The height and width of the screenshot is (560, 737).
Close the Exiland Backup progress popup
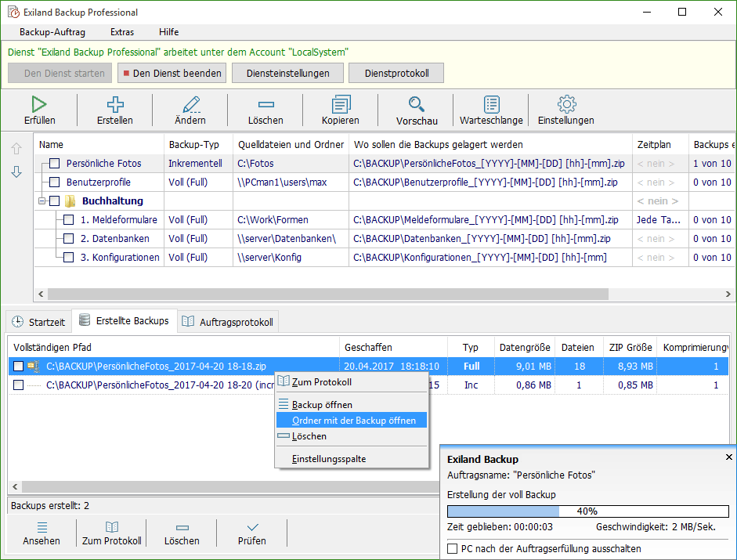(728, 457)
